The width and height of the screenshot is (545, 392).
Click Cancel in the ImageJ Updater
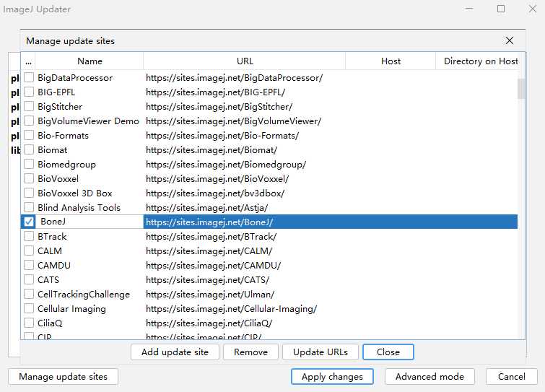(511, 376)
